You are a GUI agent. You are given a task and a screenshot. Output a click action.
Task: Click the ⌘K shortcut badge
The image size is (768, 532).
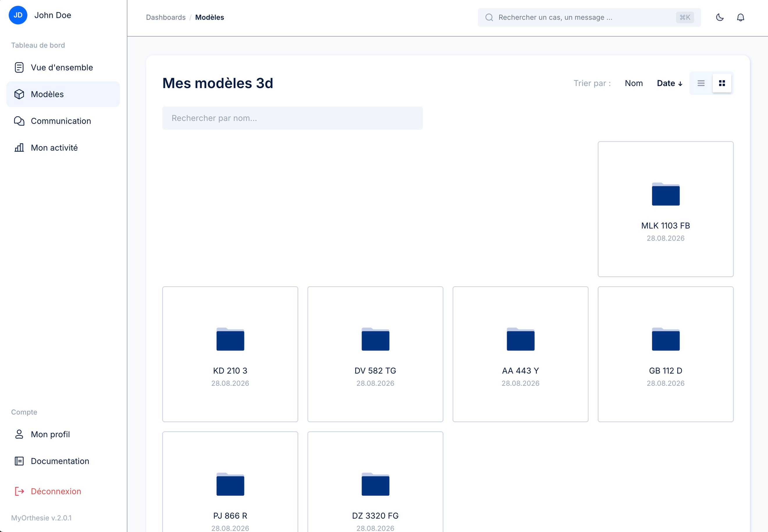[685, 17]
